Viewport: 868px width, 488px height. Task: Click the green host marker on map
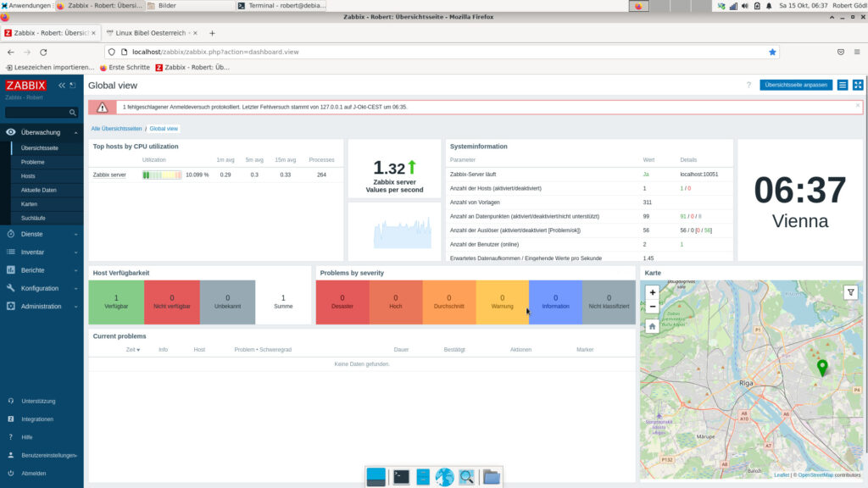pos(822,368)
